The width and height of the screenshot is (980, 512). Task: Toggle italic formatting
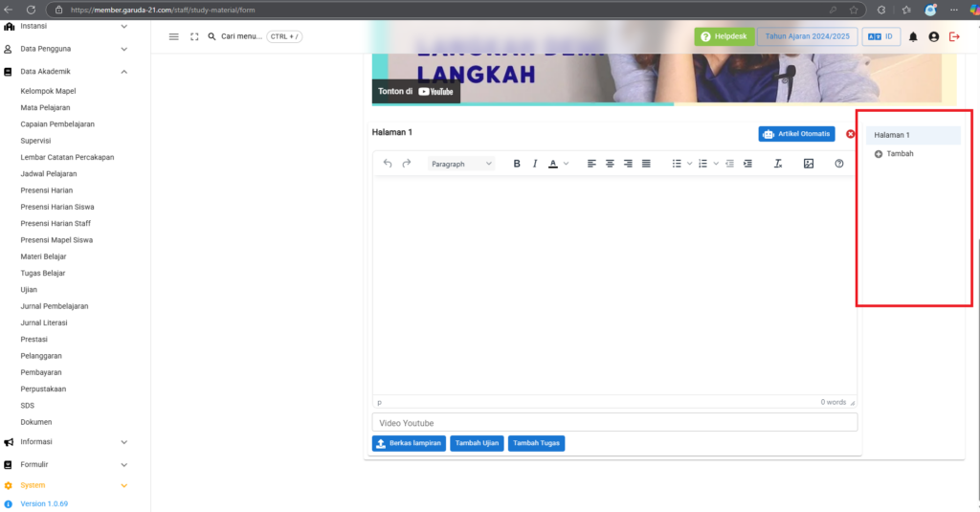(x=535, y=164)
